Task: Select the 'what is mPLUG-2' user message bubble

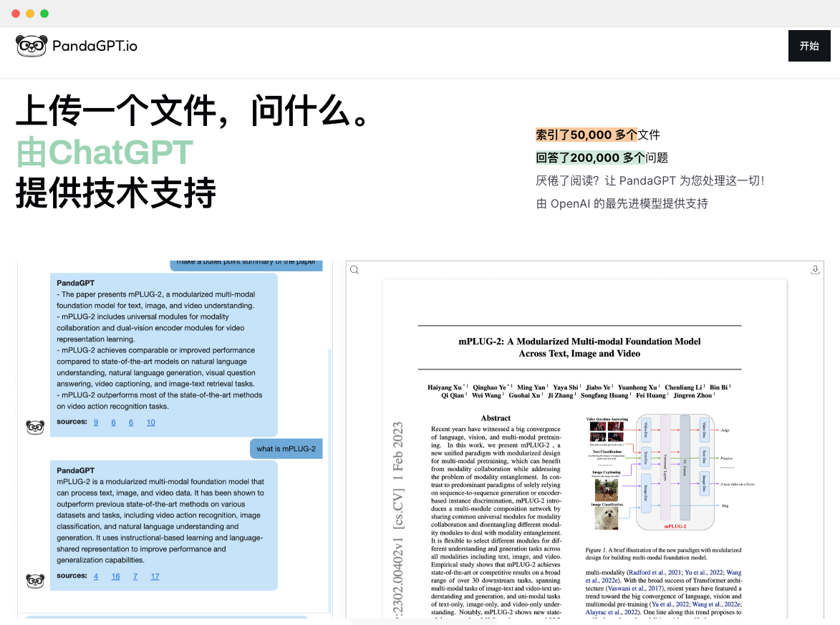Action: coord(286,449)
